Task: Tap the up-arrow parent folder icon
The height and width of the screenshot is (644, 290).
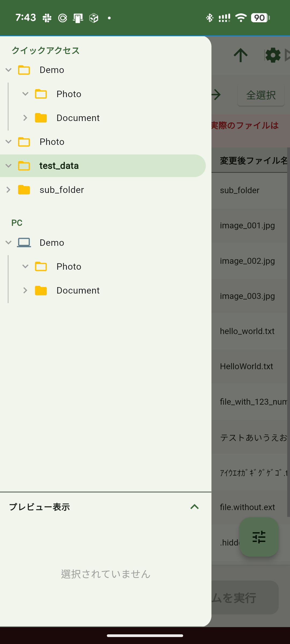Action: point(240,55)
